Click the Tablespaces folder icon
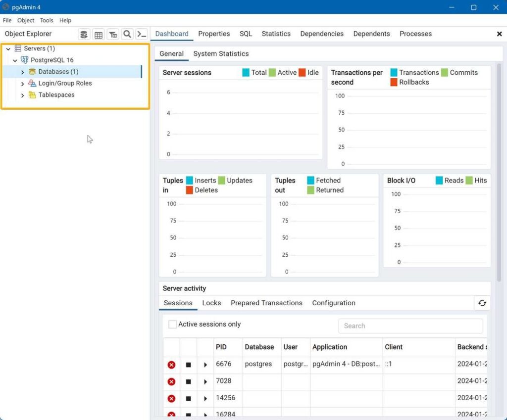The height and width of the screenshot is (420, 507). [32, 94]
